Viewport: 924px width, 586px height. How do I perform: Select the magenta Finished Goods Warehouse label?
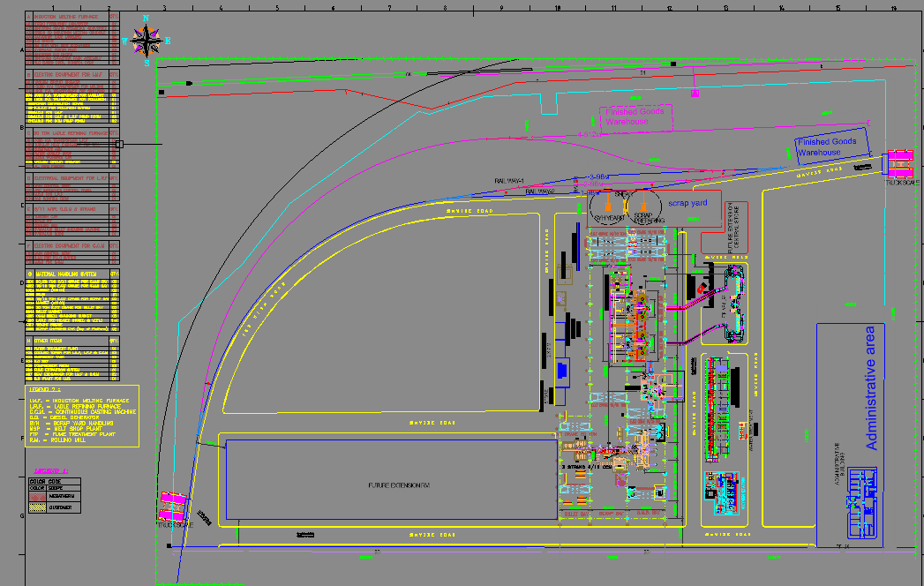(x=635, y=116)
